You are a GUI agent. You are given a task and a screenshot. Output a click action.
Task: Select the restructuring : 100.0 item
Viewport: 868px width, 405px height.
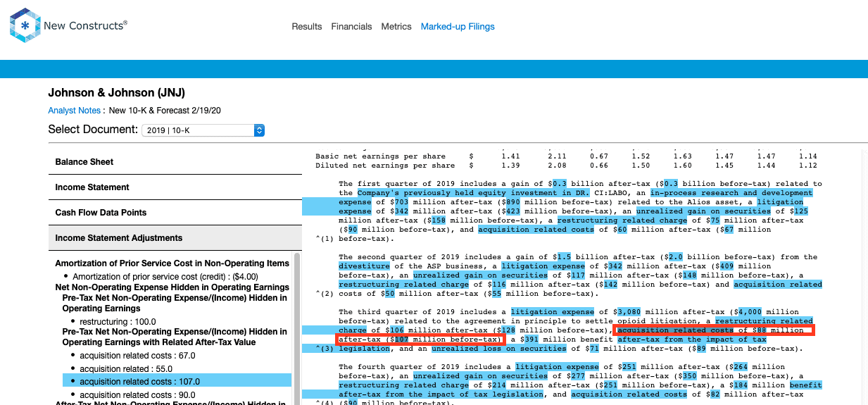pos(118,322)
